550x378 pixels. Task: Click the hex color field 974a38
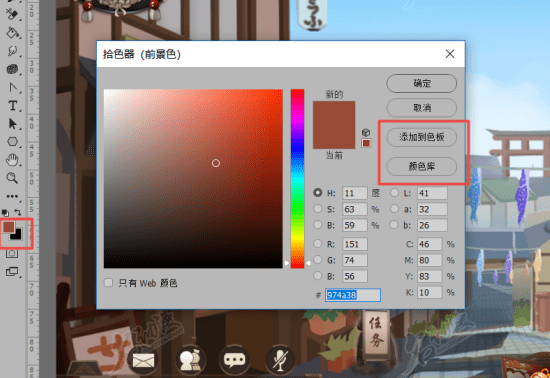pos(353,295)
